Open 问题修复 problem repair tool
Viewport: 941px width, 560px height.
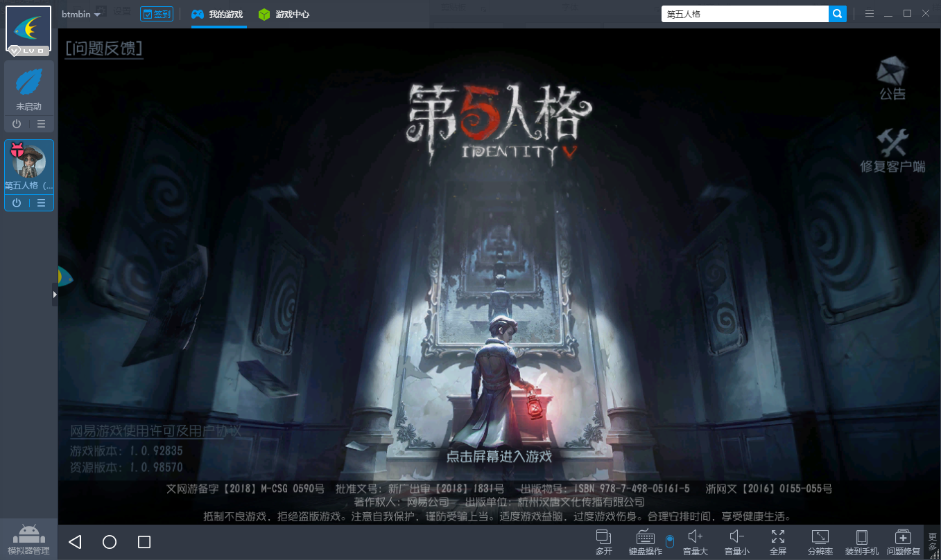pos(903,541)
